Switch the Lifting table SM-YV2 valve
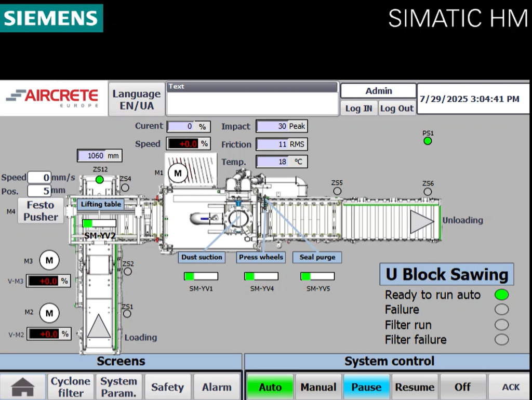 [99, 223]
